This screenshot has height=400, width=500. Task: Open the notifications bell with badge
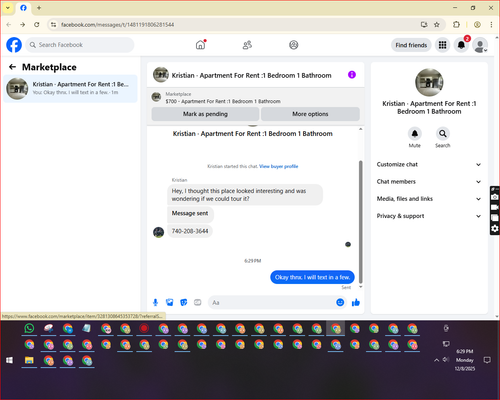tap(461, 45)
